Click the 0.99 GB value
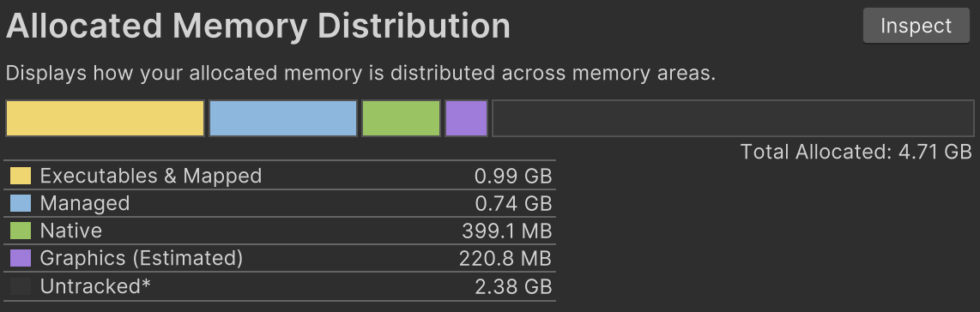The image size is (980, 312). (513, 176)
